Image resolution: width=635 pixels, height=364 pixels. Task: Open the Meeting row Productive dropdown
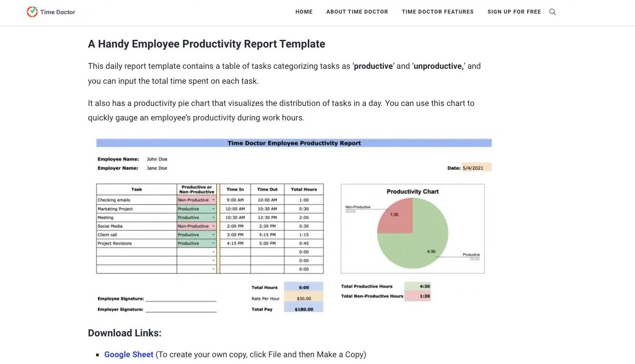[x=213, y=217]
